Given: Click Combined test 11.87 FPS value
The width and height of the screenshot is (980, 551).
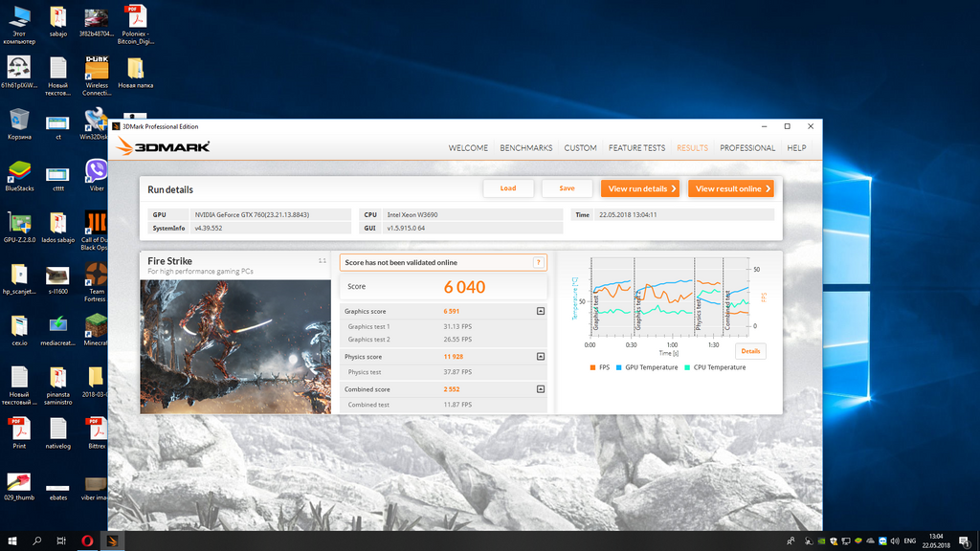Looking at the screenshot, I should click(x=457, y=405).
